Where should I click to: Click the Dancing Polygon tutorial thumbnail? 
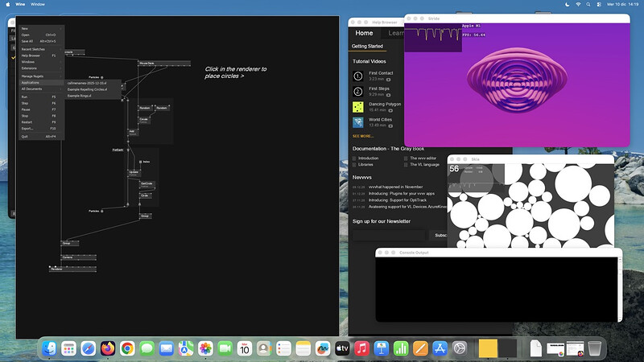point(357,106)
